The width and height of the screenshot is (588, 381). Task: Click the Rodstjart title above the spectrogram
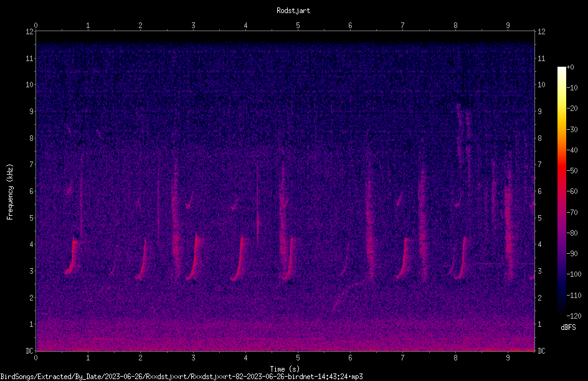(x=293, y=11)
